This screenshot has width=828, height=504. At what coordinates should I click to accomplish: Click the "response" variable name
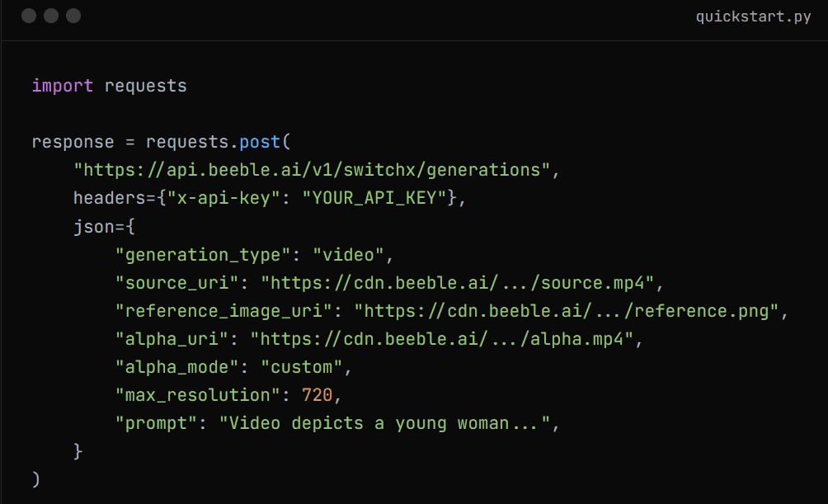tap(73, 142)
